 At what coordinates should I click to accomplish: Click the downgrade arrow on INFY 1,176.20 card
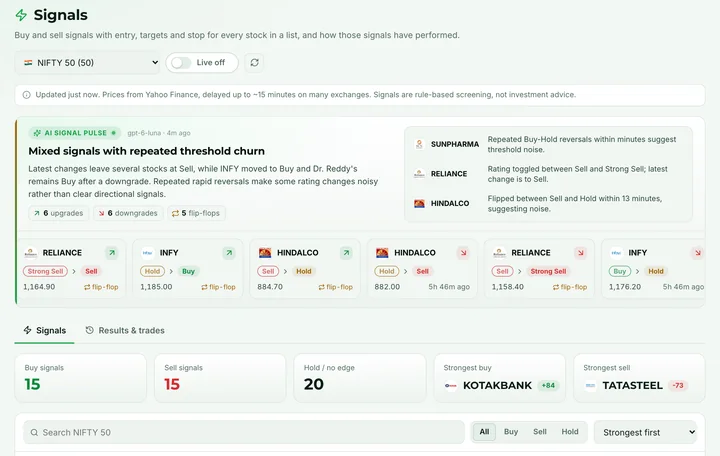[698, 253]
